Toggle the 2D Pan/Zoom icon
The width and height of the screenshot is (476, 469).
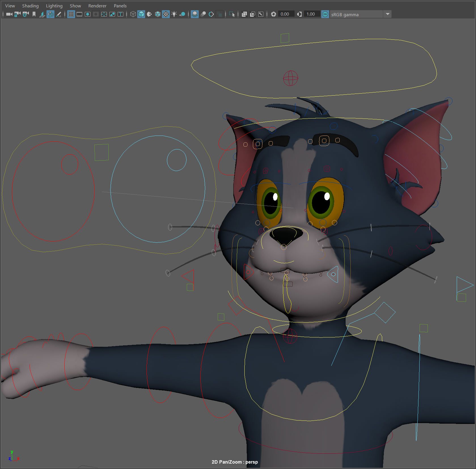point(50,14)
